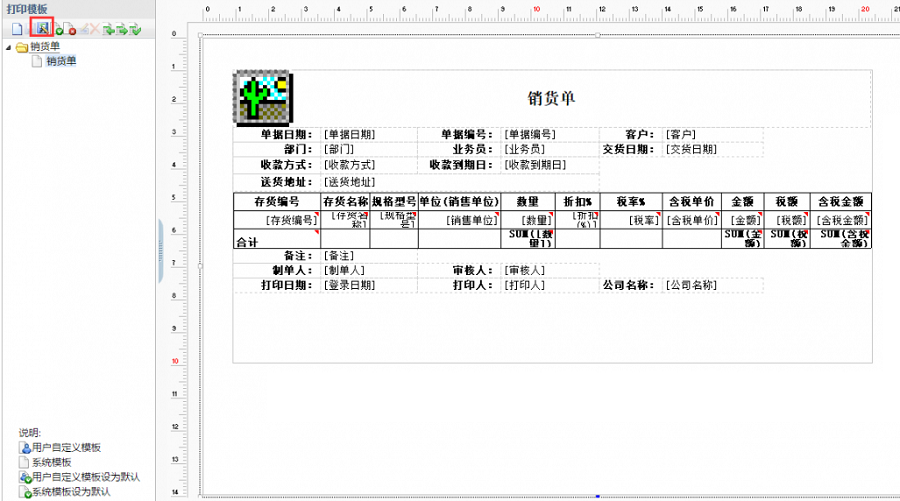Select the 折扣% column header
Viewport: 900px width, 501px height.
[x=577, y=202]
